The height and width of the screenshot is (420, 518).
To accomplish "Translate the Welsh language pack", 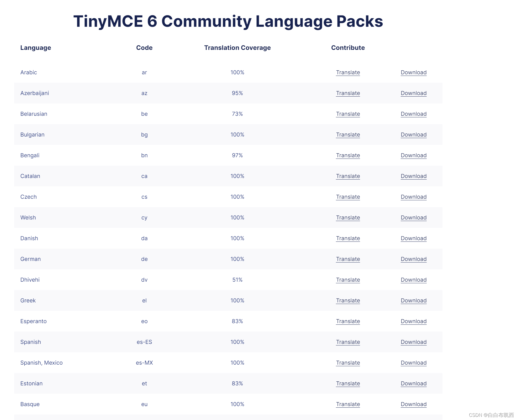I will pyautogui.click(x=348, y=218).
